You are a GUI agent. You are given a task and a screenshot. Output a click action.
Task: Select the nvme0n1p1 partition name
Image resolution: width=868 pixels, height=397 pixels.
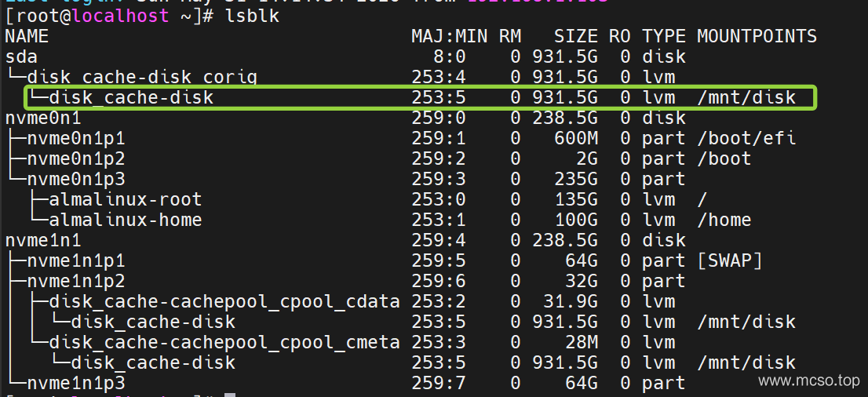[76, 138]
